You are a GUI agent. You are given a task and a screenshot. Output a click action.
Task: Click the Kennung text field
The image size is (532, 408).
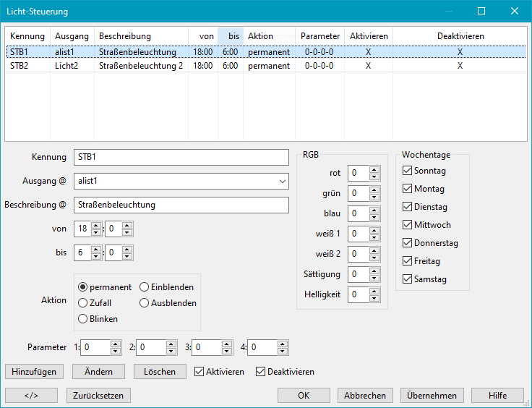click(x=181, y=157)
